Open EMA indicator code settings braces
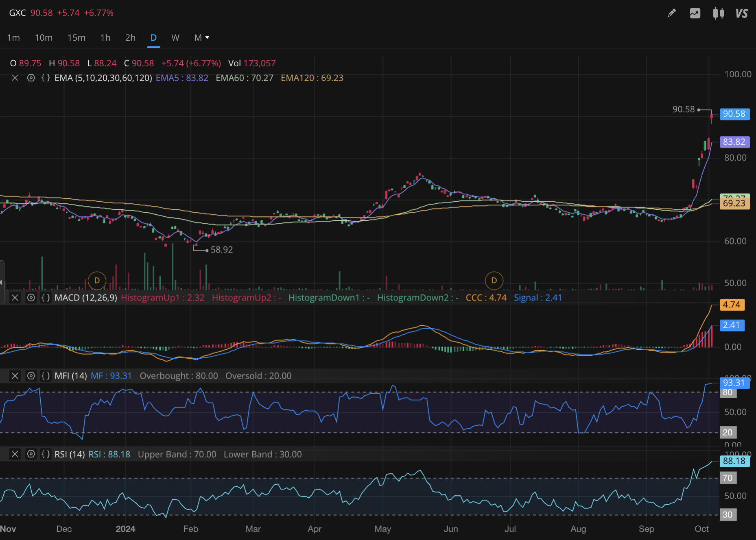 click(x=46, y=78)
